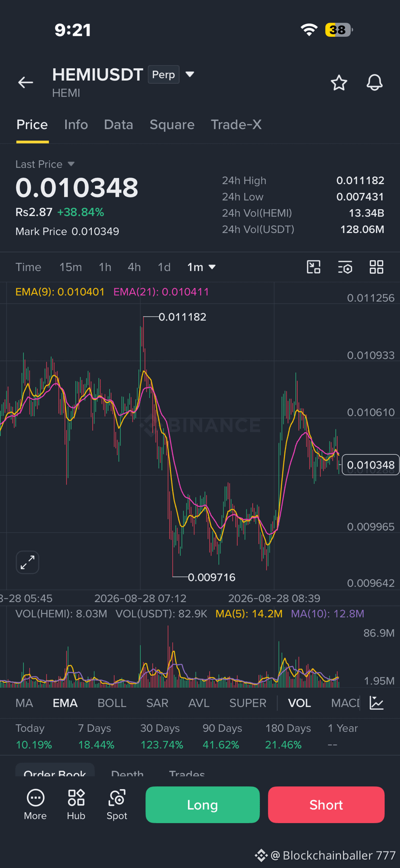Select the 1h chart interval
This screenshot has height=868, width=400.
[105, 267]
